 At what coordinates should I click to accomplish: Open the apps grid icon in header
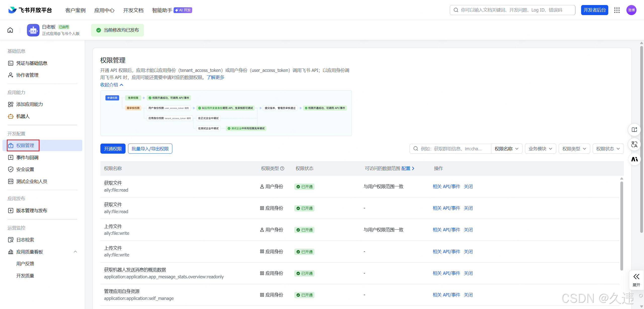coord(617,10)
